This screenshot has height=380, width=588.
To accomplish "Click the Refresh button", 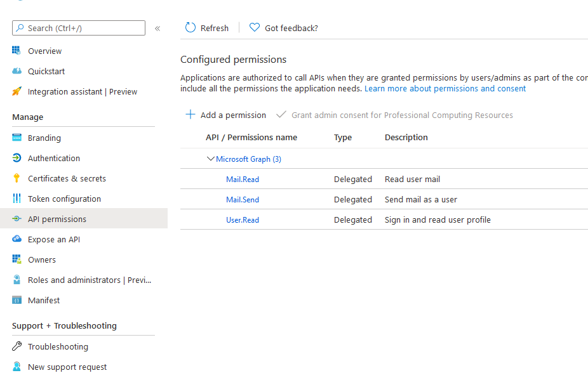I will 207,28.
